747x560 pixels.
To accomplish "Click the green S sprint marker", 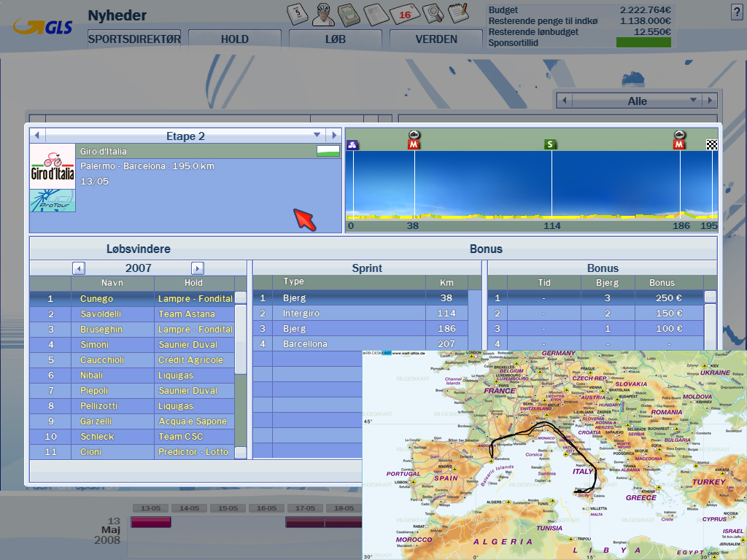I will click(x=551, y=144).
